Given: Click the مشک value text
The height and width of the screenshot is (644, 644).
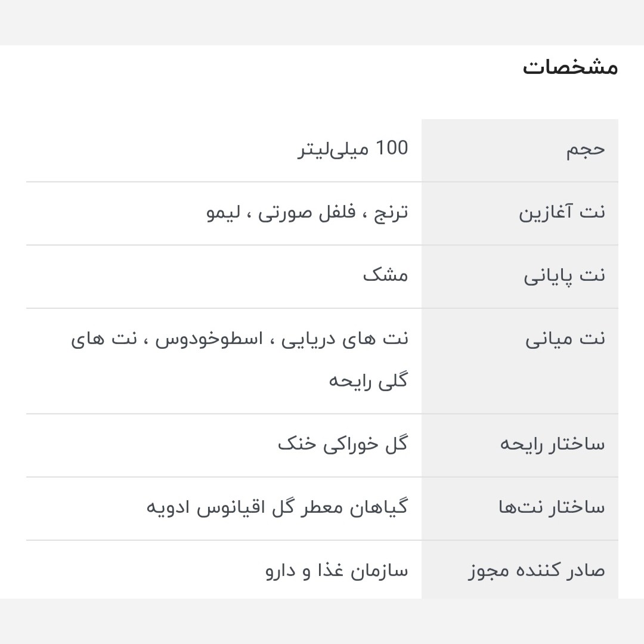Looking at the screenshot, I should point(385,275).
